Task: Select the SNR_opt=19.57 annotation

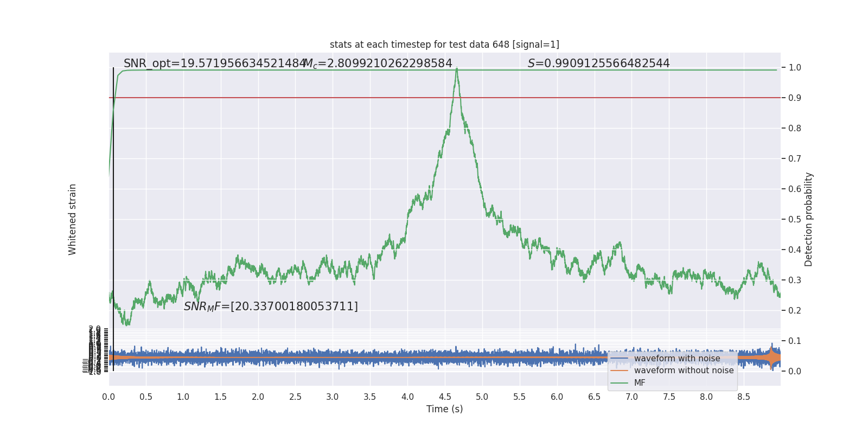Action: pos(215,63)
